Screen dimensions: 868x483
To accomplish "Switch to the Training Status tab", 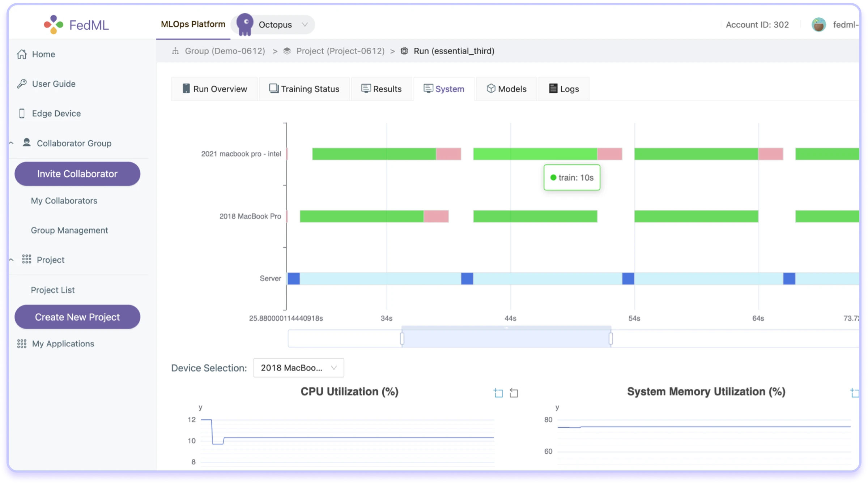I will pos(304,89).
